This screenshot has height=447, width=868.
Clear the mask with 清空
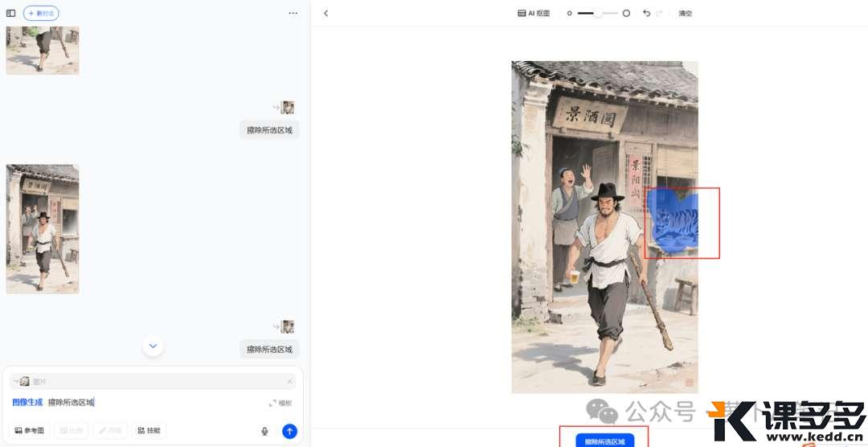(686, 14)
